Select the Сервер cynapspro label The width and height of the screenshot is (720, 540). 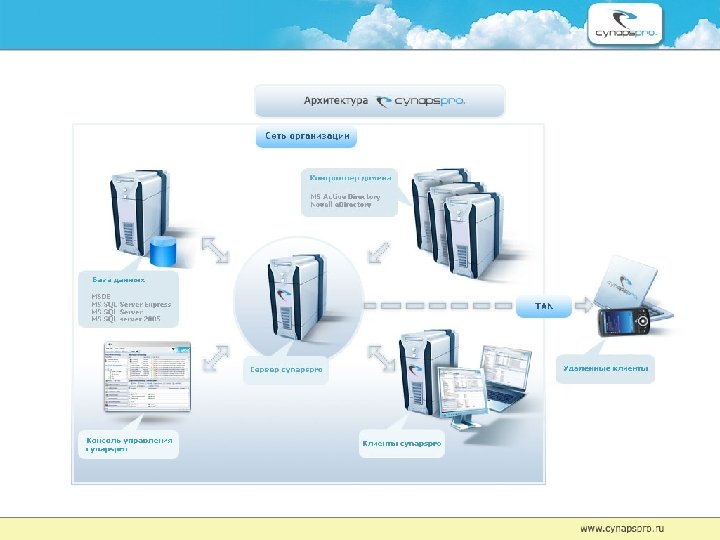point(286,370)
